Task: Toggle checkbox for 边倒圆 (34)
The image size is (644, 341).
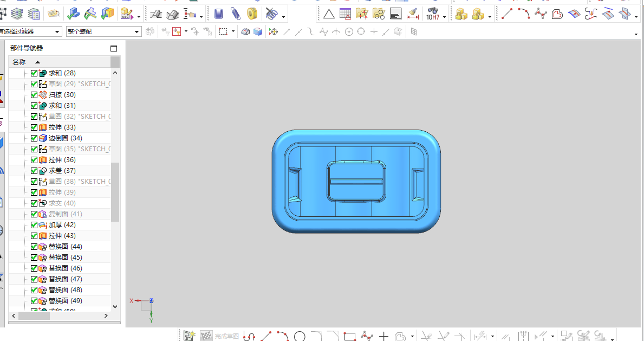Action: tap(34, 138)
